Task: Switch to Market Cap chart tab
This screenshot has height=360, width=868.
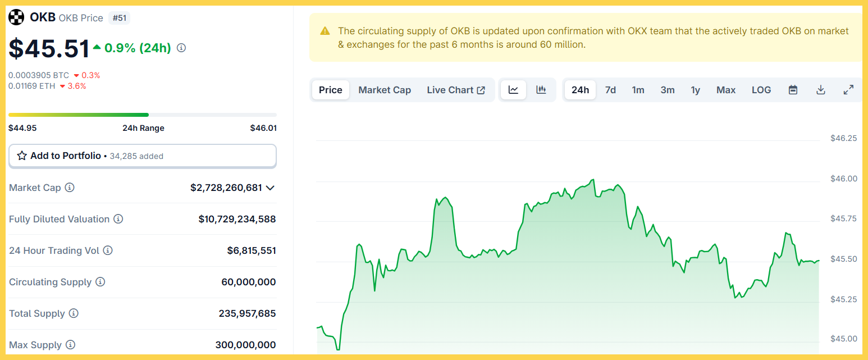Action: tap(385, 90)
